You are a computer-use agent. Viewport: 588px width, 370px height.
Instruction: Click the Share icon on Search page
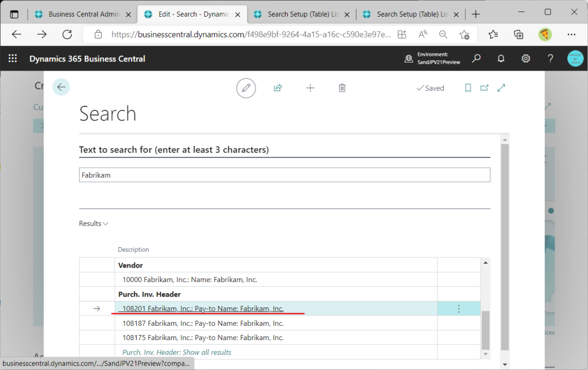coord(278,88)
